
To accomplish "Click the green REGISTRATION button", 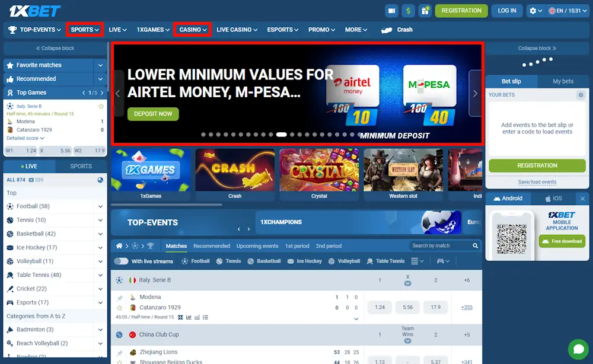I will 461,10.
